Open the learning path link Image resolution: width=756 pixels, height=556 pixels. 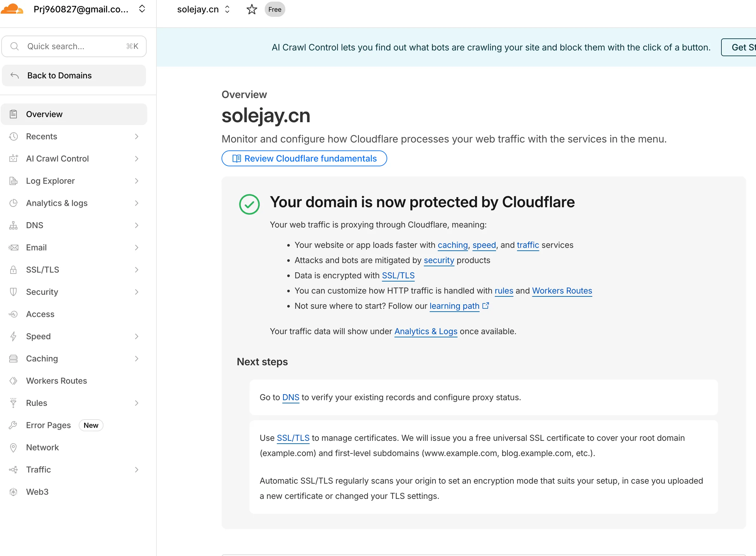pos(454,306)
